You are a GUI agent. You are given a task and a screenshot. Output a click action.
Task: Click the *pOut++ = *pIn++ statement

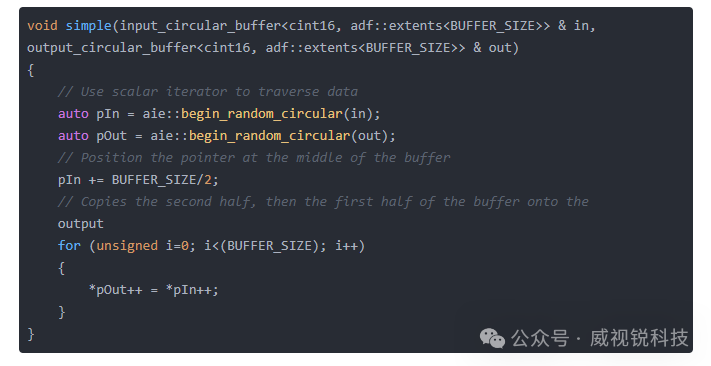tap(154, 290)
